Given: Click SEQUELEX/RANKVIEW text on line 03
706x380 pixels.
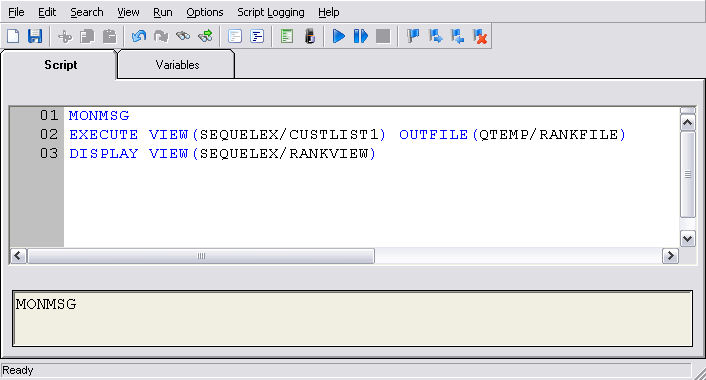Looking at the screenshot, I should [x=284, y=154].
